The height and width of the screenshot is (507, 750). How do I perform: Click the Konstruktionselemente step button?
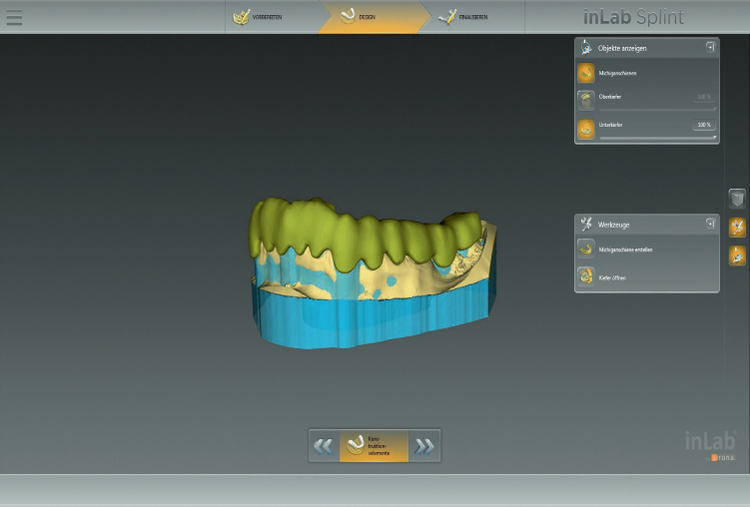coord(373,446)
